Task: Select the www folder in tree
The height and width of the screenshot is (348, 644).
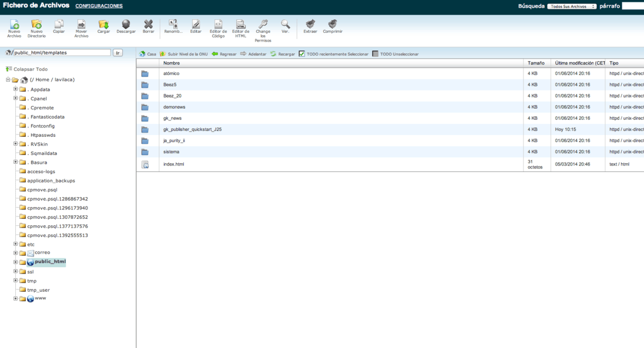Action: 40,298
